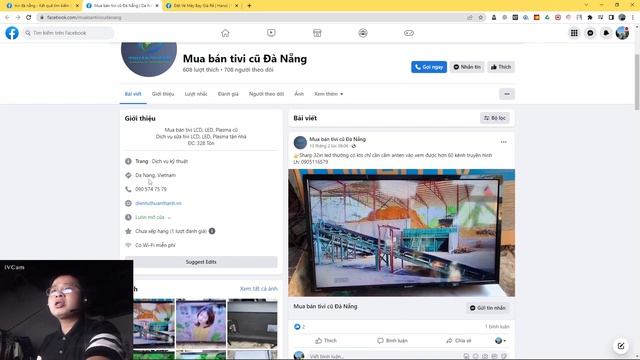Open the Groups icon in the navbar
Image resolution: width=640 pixels, height=360 pixels.
[363, 33]
